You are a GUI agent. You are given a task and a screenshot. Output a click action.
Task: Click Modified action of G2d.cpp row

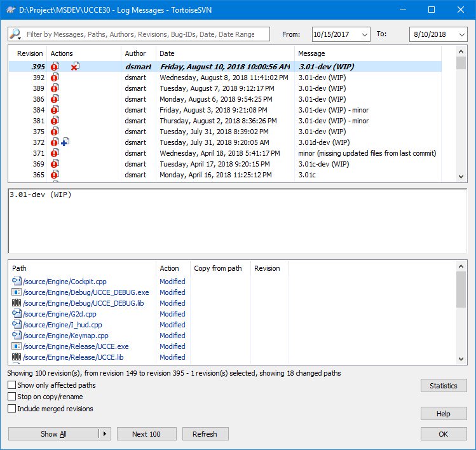[172, 314]
